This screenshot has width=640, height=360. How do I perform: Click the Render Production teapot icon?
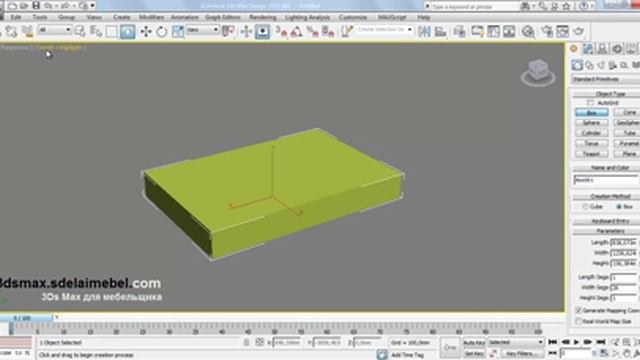(579, 31)
